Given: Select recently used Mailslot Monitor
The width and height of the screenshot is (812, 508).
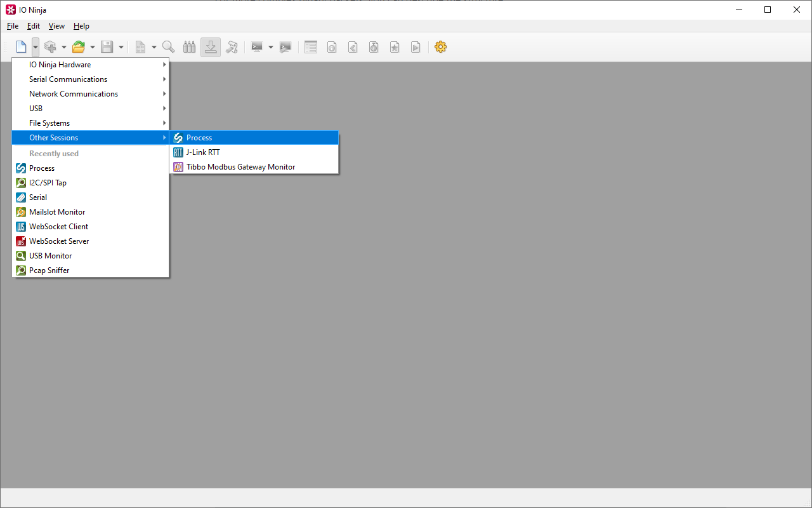Looking at the screenshot, I should (x=91, y=212).
